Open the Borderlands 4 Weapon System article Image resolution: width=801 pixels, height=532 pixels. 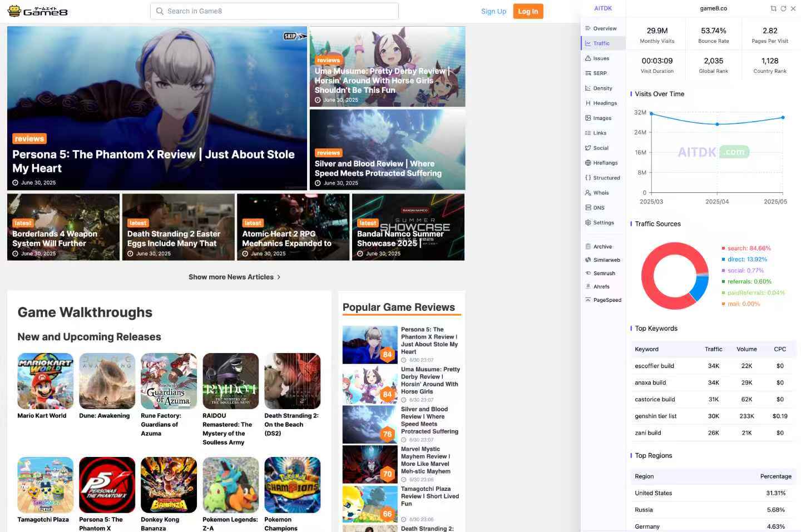click(x=63, y=227)
